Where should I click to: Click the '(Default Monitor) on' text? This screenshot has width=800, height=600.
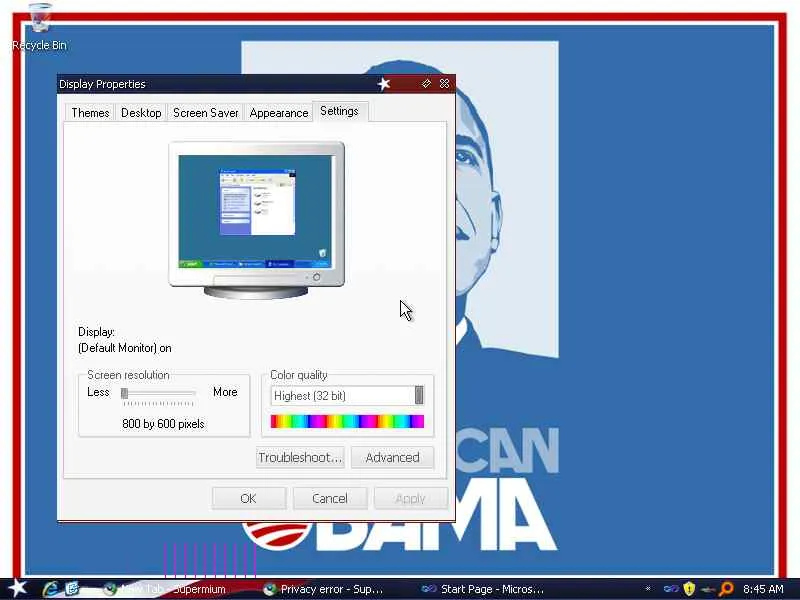click(x=124, y=348)
